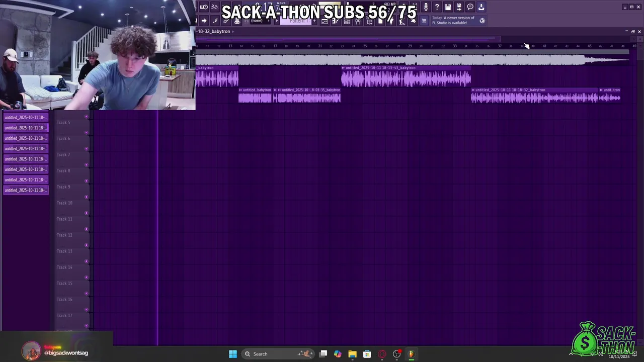Open the Browser toolbar icon

tap(369, 21)
